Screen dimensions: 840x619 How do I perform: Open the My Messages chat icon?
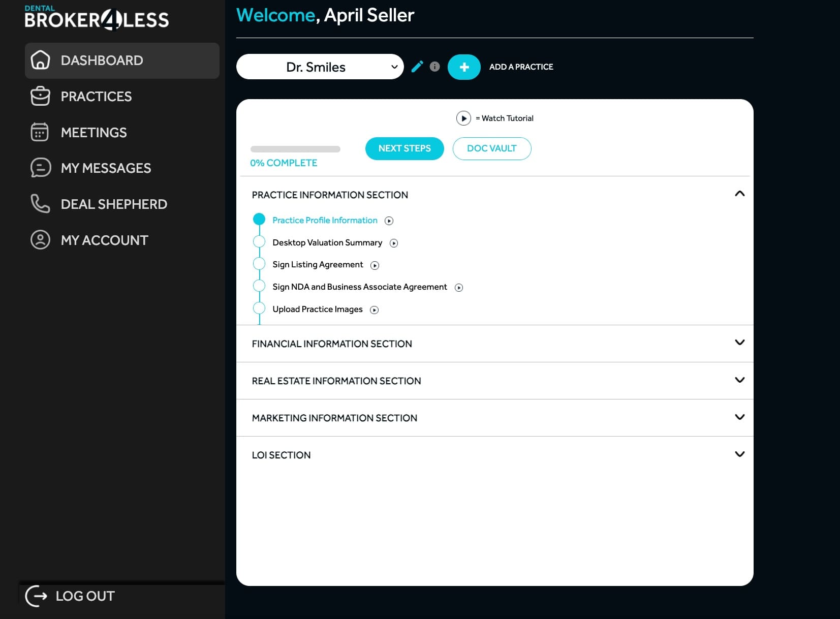(40, 168)
